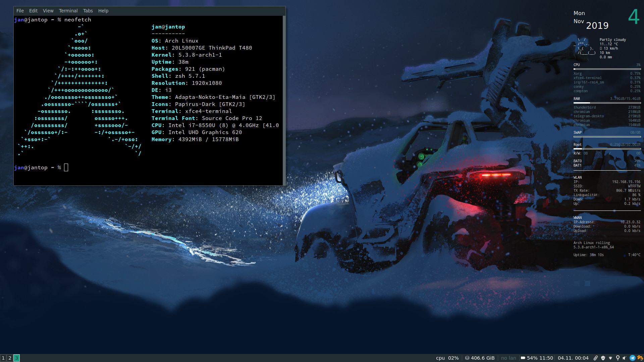
Task: Click the orange sync tray icon
Action: click(640, 358)
